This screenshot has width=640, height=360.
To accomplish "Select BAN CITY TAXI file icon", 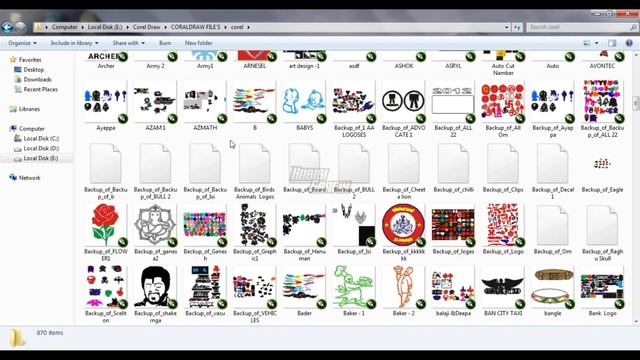I will [503, 287].
